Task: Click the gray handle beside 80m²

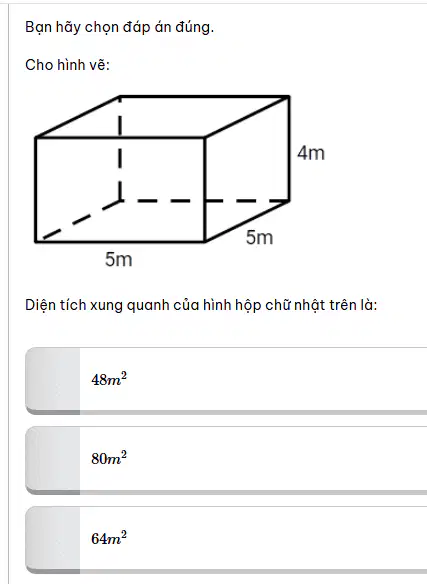Action: point(53,460)
